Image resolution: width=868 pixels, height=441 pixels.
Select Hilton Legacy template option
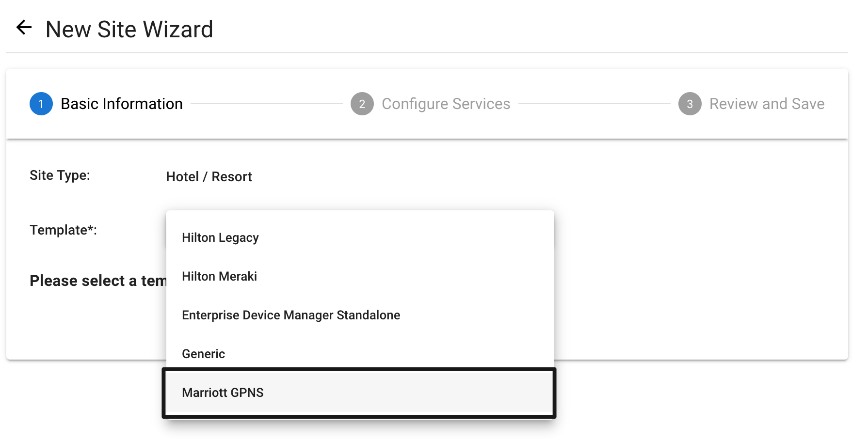click(x=360, y=237)
